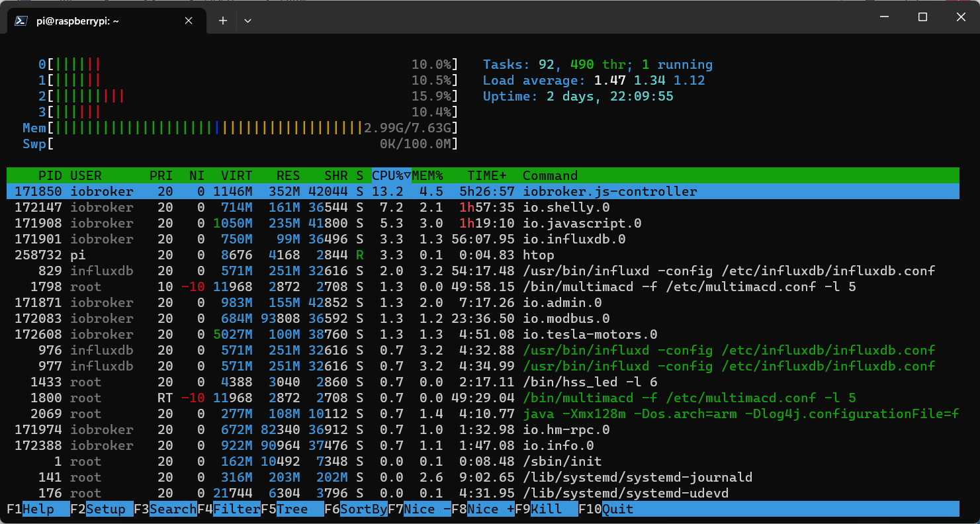The width and height of the screenshot is (980, 524).
Task: Activate the F4 Filter option
Action: [236, 509]
